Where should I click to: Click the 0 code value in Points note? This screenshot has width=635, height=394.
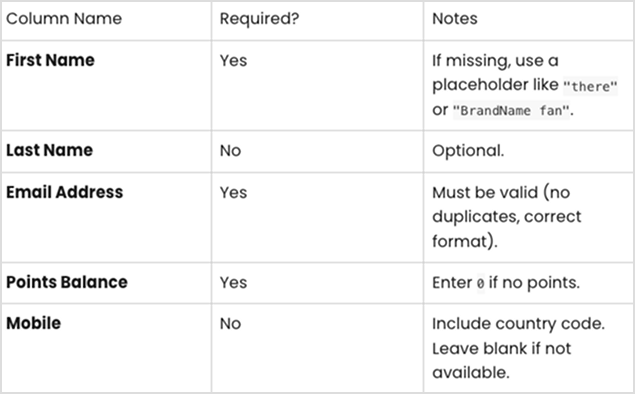pyautogui.click(x=480, y=283)
